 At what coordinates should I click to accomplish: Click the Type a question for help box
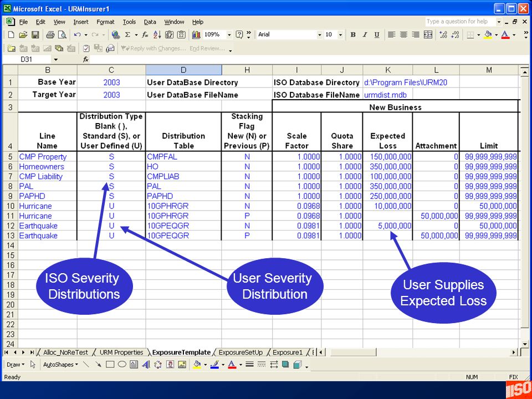(x=461, y=22)
